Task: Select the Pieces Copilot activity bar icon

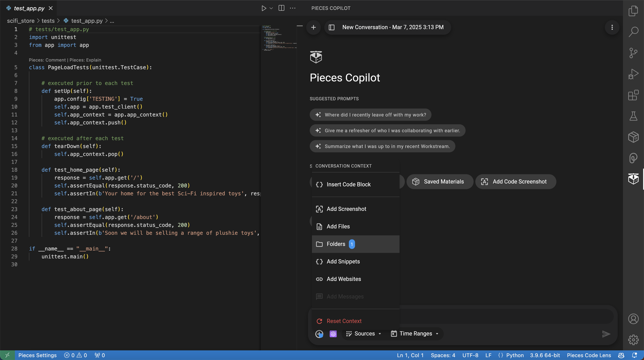Action: tap(633, 179)
